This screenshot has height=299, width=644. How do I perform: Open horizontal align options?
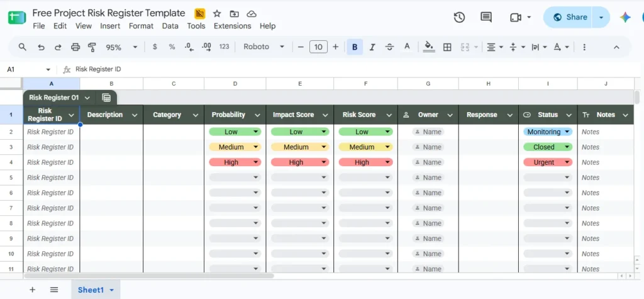(495, 47)
